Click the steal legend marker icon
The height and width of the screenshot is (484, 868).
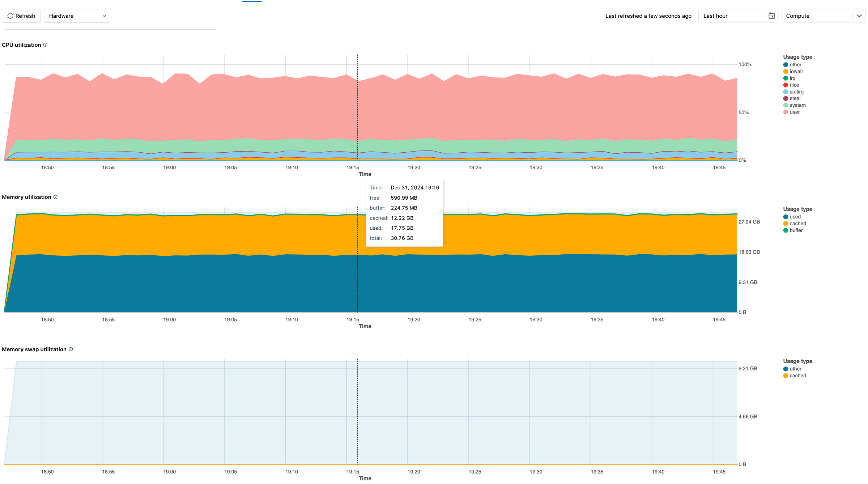coord(786,98)
